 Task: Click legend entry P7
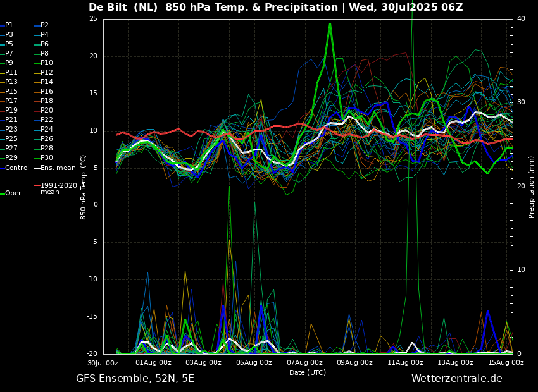point(9,54)
